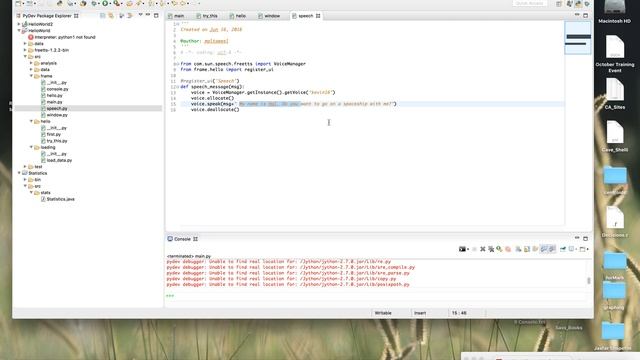Select first.py in the hello folder
Viewport: 640px width, 360px height.
(x=51, y=134)
